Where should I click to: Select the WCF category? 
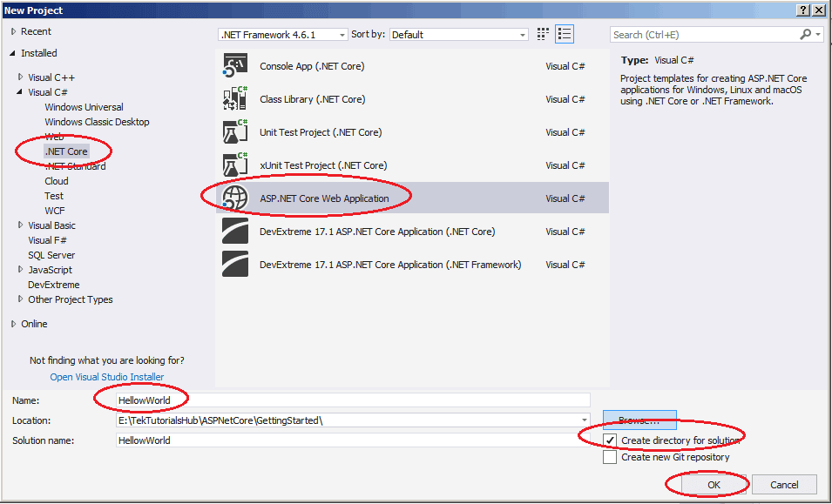[x=55, y=211]
